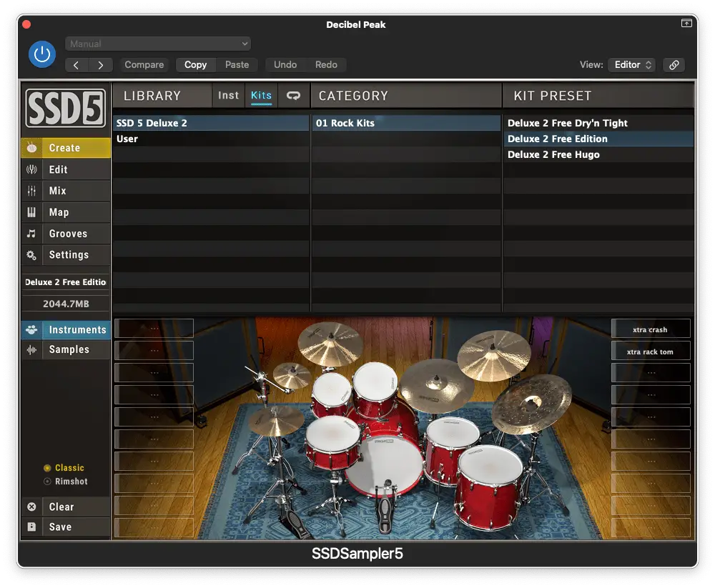Open the Grooves page via its note icon
The image size is (715, 588).
coord(31,234)
